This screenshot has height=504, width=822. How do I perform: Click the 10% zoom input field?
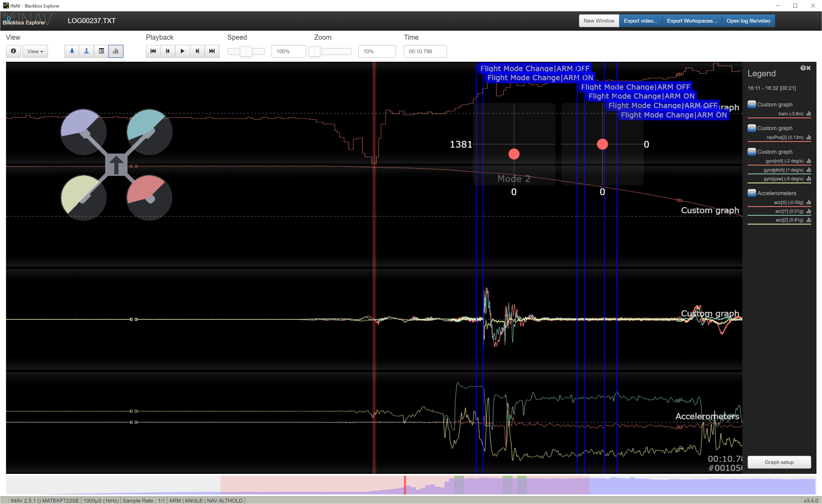(377, 51)
